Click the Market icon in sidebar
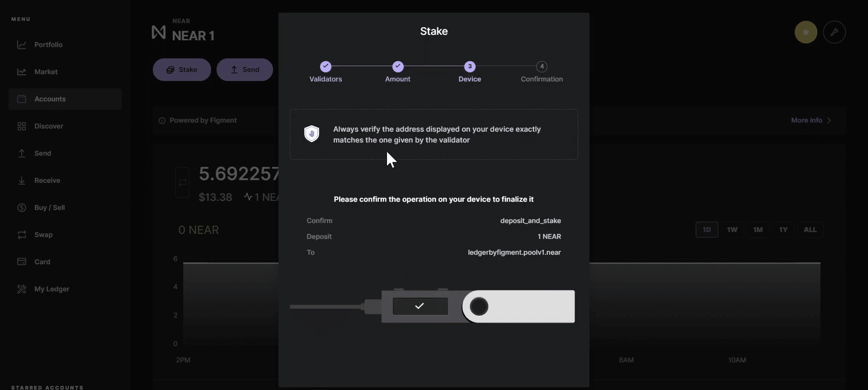Screen dimensions: 868x390 pos(21,72)
